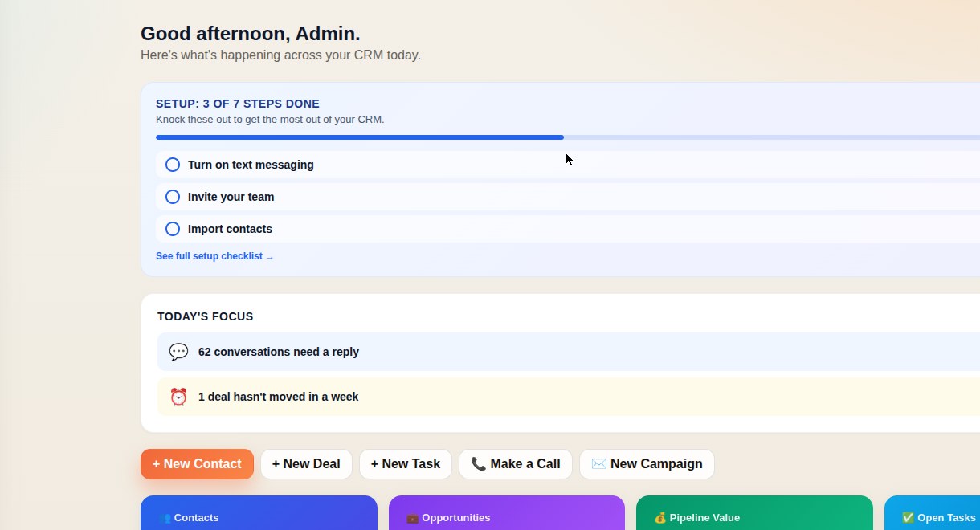Click the alarm clock stalled-deal icon
The width and height of the screenshot is (980, 530).
point(178,397)
